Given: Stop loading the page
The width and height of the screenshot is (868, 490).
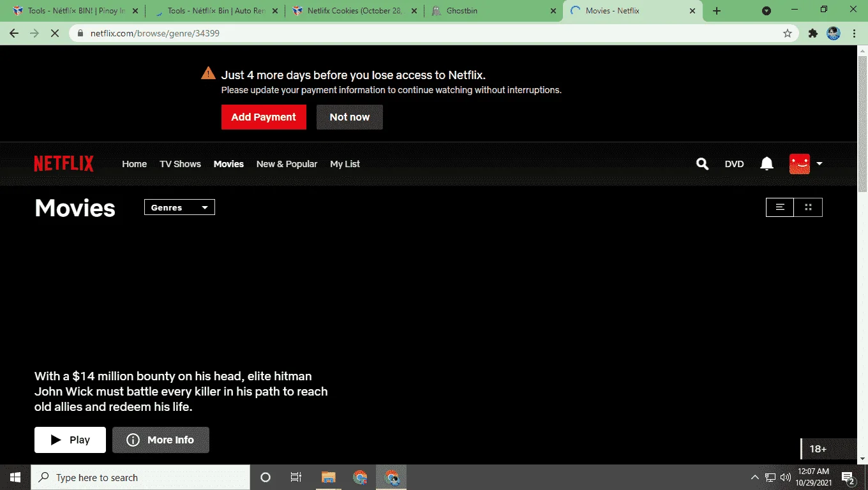Looking at the screenshot, I should pos(55,33).
